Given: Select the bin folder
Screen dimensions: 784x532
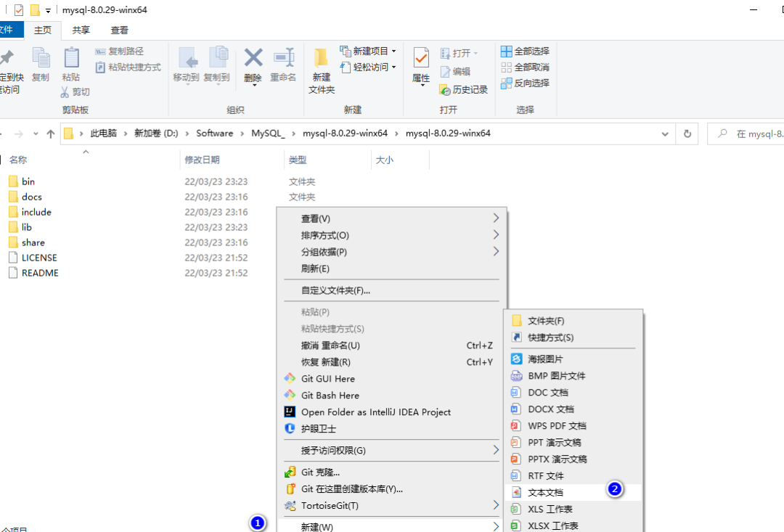Looking at the screenshot, I should coord(28,181).
